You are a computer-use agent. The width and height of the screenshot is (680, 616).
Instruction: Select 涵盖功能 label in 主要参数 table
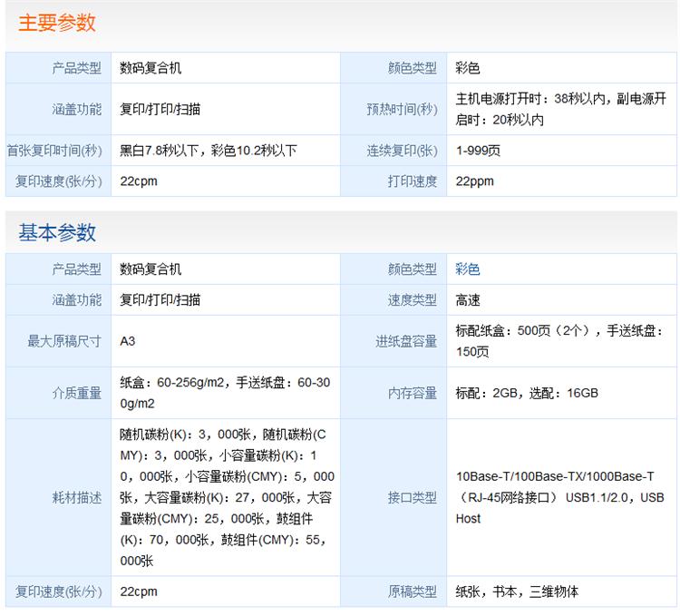[x=77, y=109]
